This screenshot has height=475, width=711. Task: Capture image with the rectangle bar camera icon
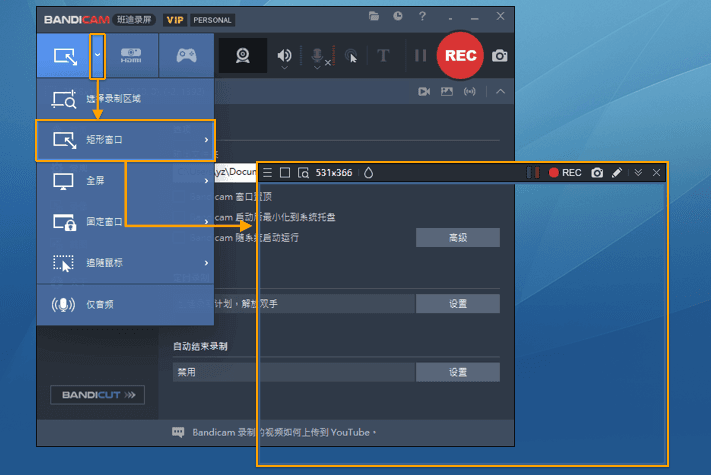point(597,173)
